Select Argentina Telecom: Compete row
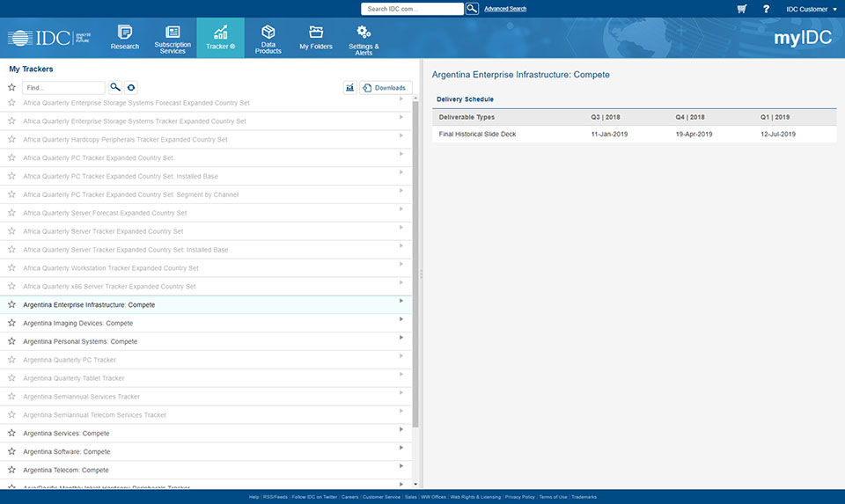 tap(206, 470)
